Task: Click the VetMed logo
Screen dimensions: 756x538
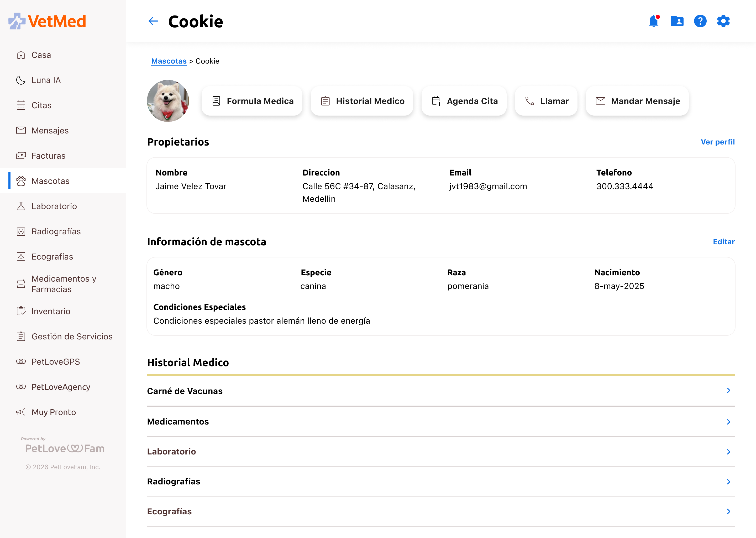Action: pos(47,21)
